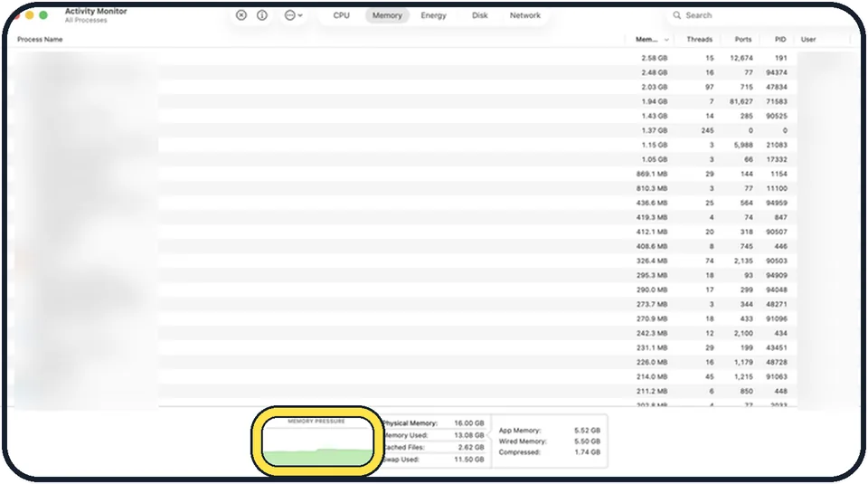The image size is (868, 484).
Task: Open the Energy tab
Action: 433,15
